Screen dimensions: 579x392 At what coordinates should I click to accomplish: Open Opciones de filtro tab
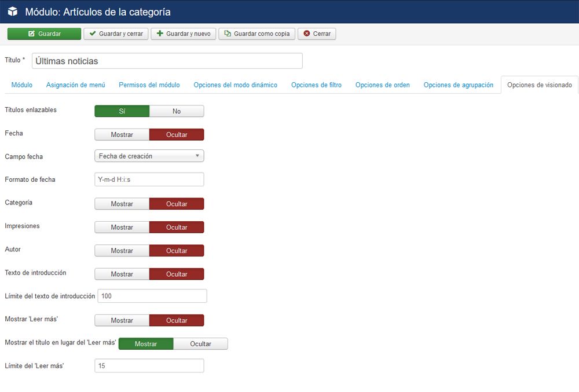(x=317, y=85)
